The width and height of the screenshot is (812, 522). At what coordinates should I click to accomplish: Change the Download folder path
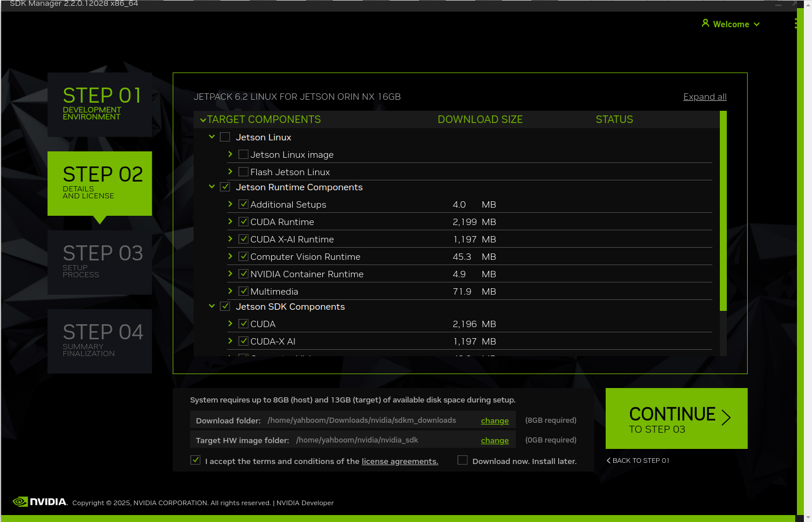tap(494, 421)
